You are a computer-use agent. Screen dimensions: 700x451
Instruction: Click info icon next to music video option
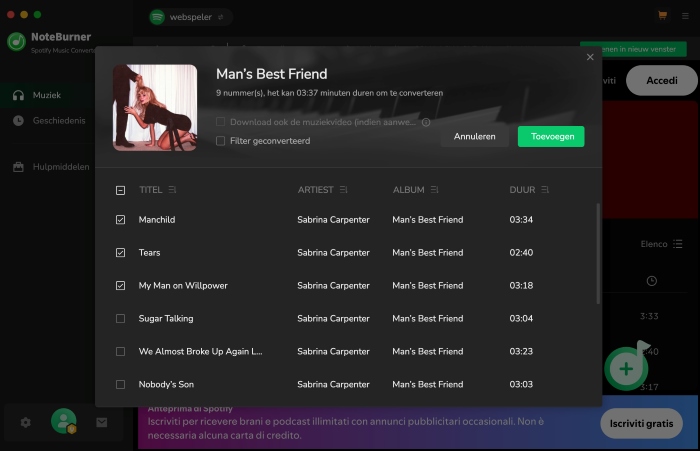426,122
